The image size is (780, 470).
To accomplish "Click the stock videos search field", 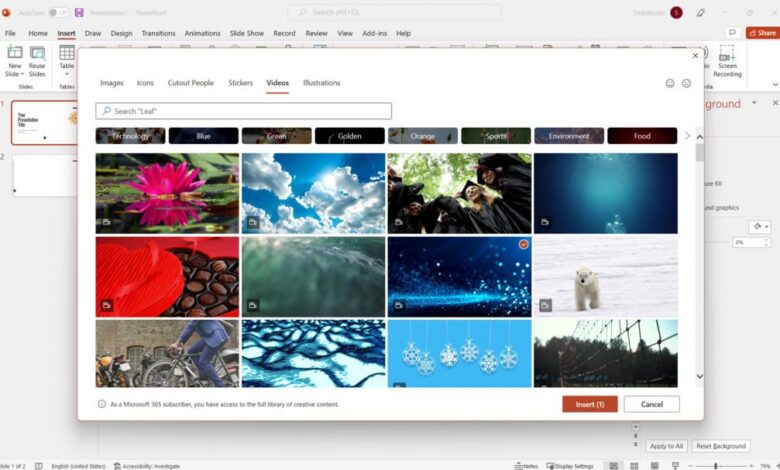I will click(244, 111).
